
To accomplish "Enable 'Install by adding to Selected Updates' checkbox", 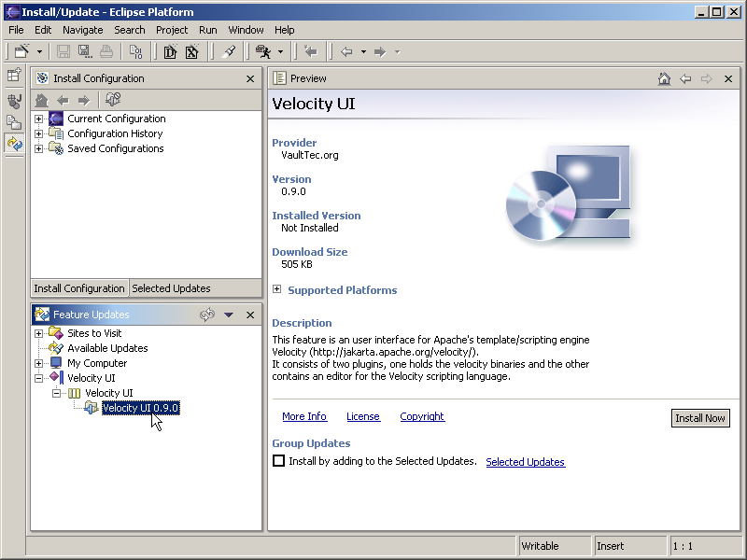I will [x=278, y=461].
